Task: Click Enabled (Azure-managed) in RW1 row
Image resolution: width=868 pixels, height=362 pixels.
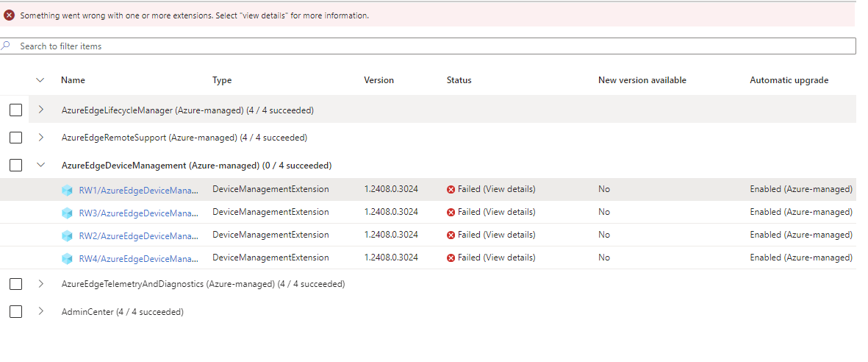Action: point(801,189)
